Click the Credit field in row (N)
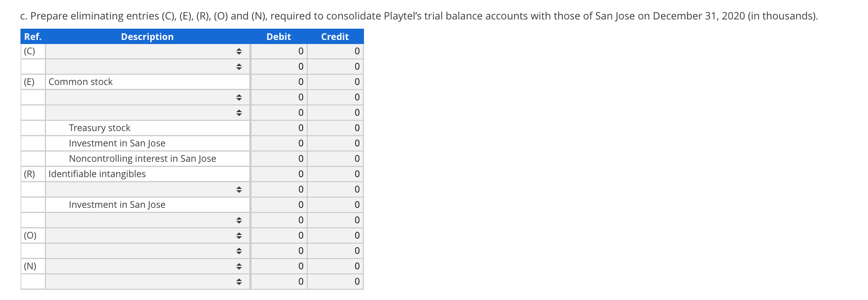Image resolution: width=868 pixels, height=300 pixels. pyautogui.click(x=335, y=266)
